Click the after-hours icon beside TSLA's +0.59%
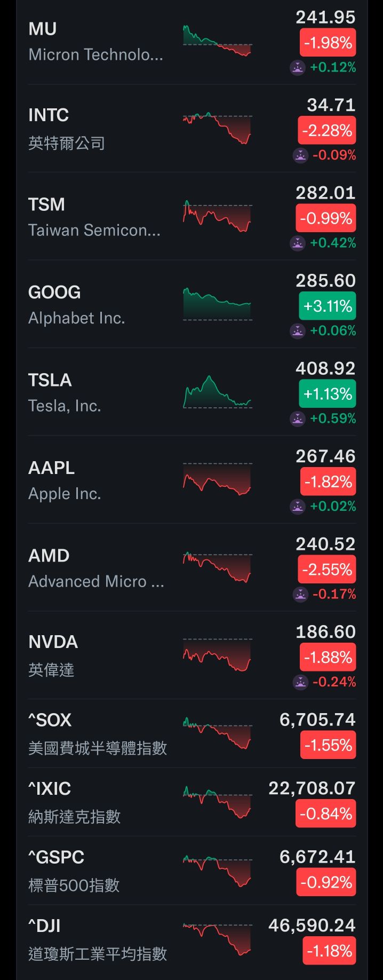This screenshot has width=383, height=980. point(297,418)
